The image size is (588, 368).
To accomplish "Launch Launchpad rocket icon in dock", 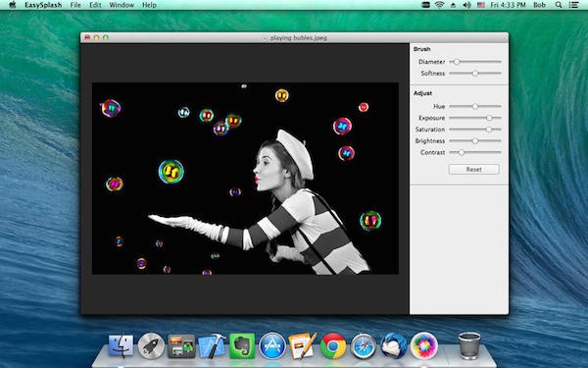I will [x=151, y=345].
